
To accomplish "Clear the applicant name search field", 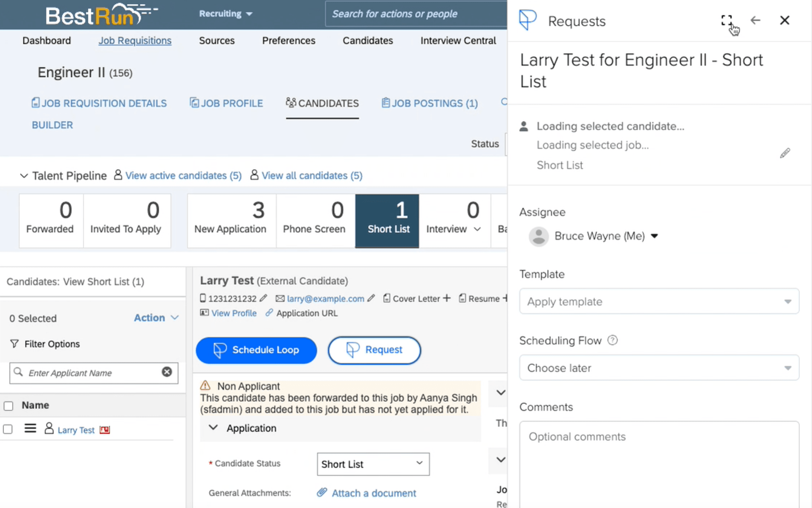I will pos(167,372).
